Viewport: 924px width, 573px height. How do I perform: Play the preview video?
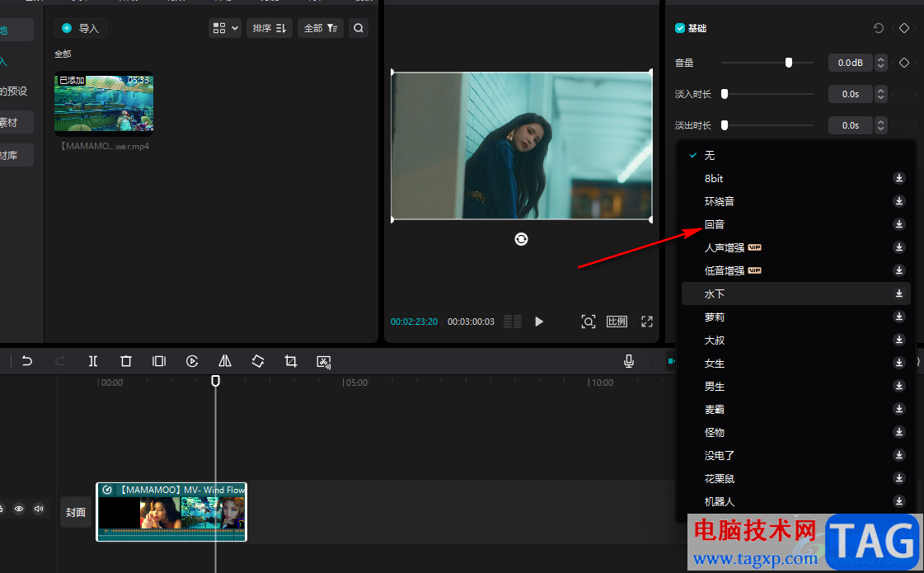pos(538,322)
